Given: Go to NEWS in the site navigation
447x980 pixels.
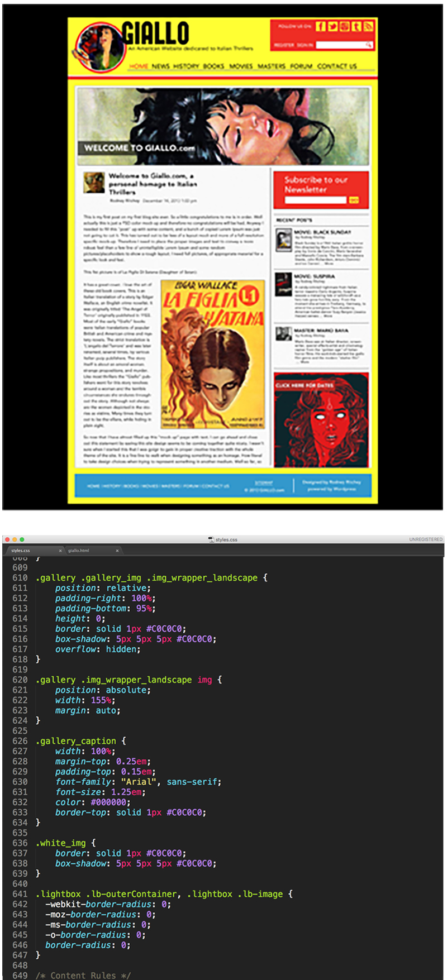Looking at the screenshot, I should click(x=160, y=66).
